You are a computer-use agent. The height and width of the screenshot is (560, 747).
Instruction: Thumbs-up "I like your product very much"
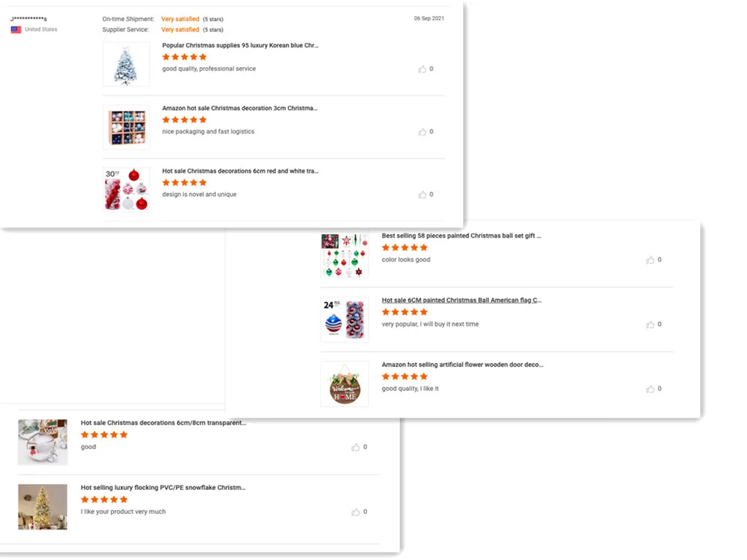356,512
